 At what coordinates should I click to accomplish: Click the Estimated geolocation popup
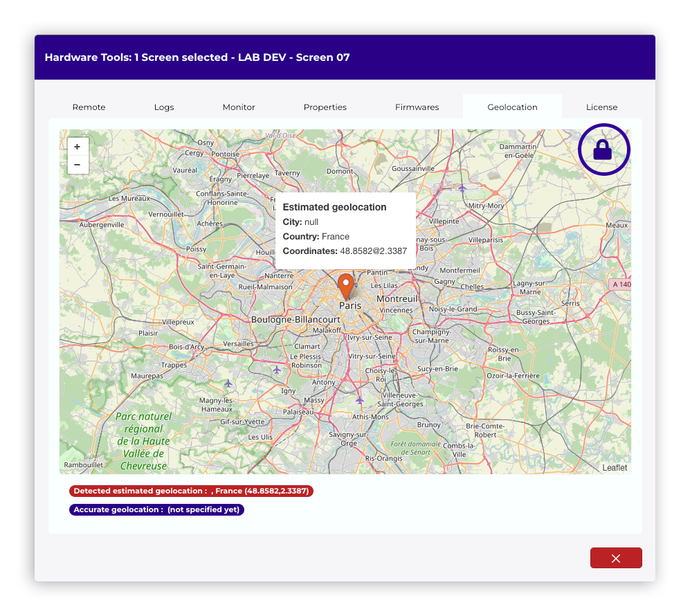tap(345, 230)
